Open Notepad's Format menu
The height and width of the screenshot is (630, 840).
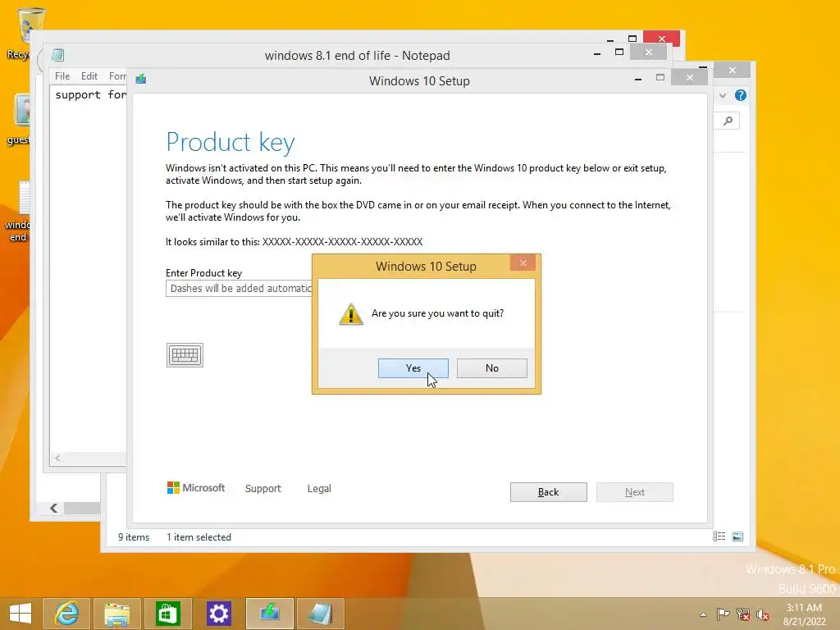[x=117, y=76]
